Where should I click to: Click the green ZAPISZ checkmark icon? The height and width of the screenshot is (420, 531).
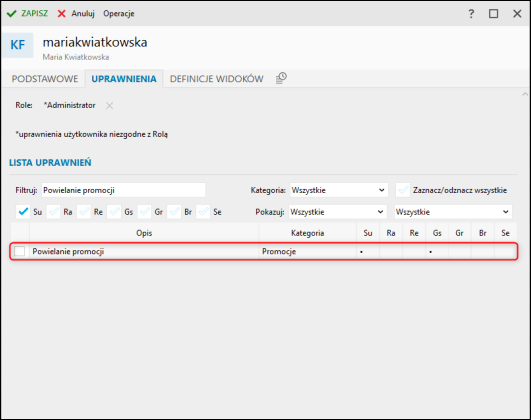(x=12, y=14)
